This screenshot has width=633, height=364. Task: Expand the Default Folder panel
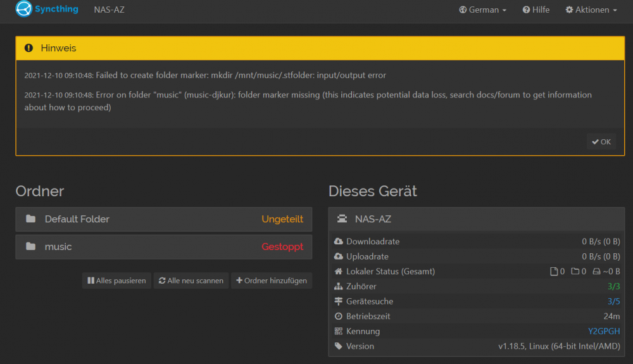(164, 219)
